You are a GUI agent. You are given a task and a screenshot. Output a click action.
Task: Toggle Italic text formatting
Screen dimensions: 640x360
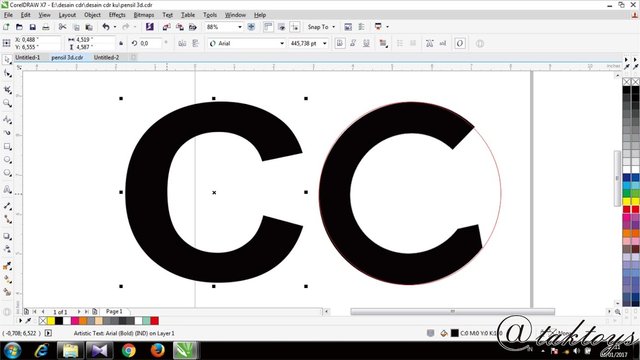353,43
